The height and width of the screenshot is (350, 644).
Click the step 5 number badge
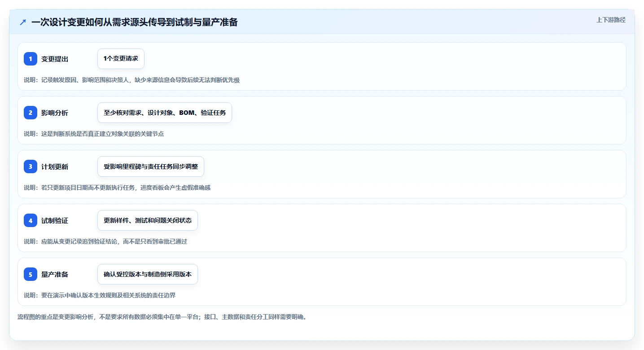point(31,274)
